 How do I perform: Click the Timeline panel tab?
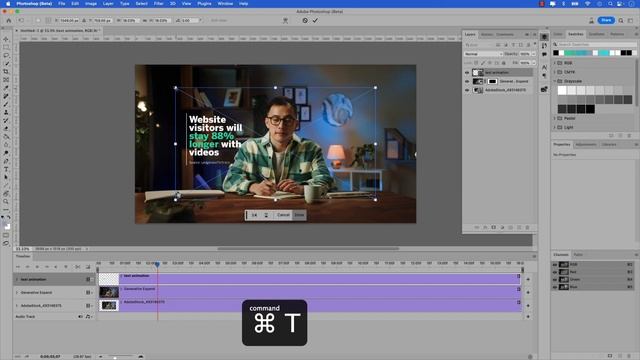(x=23, y=256)
